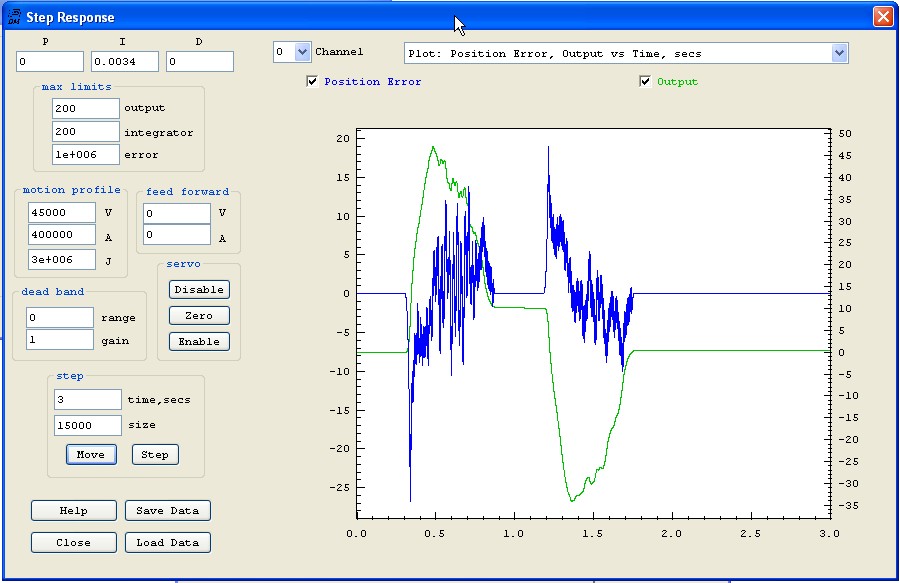This screenshot has height=583, width=900.
Task: Click the Move button
Action: click(x=90, y=454)
